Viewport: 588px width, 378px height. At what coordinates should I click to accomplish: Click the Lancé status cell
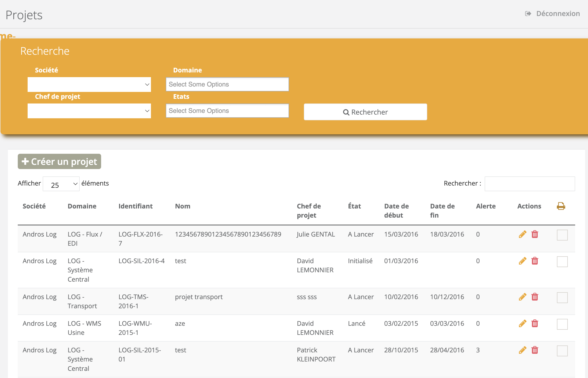tap(357, 324)
